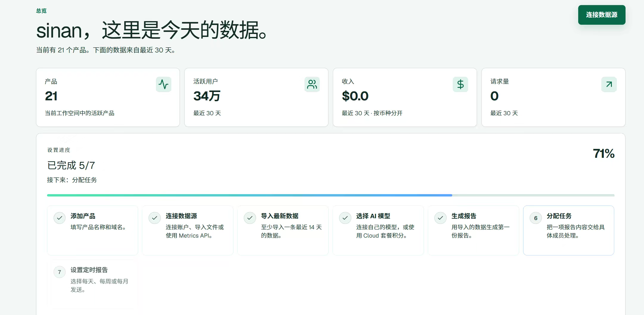Click the activity pulse icon in 产品 card
This screenshot has height=315, width=644.
tap(163, 84)
